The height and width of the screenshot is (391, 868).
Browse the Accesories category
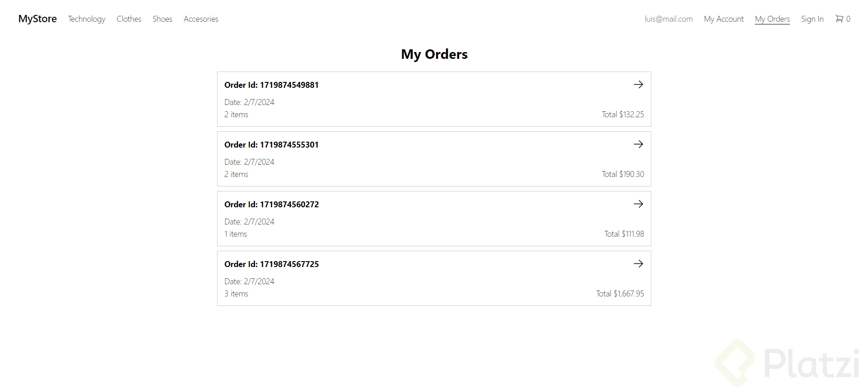[x=201, y=19]
